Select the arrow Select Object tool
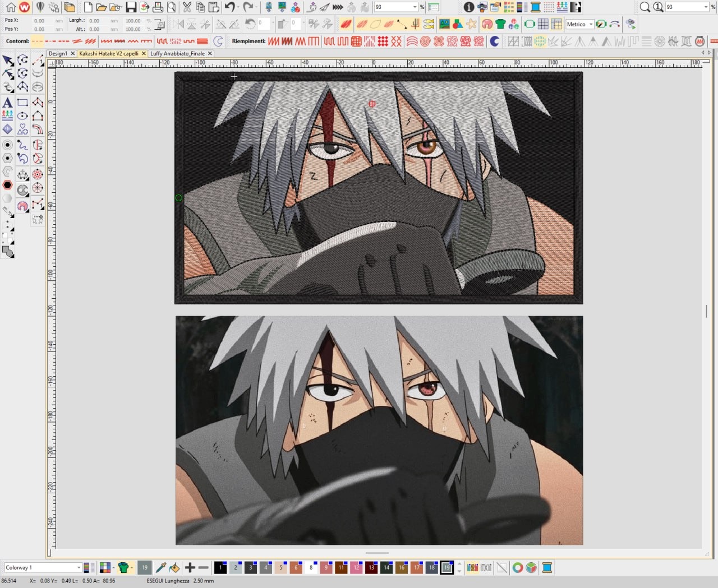 click(8, 60)
